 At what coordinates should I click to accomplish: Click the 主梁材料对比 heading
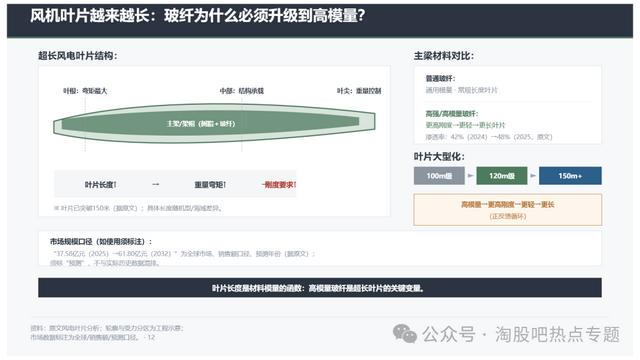pyautogui.click(x=444, y=56)
